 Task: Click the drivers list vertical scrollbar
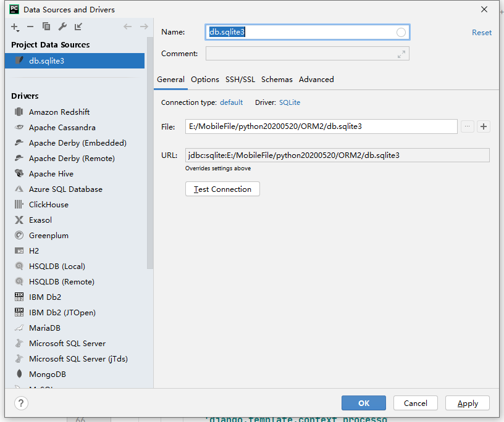pyautogui.click(x=150, y=152)
